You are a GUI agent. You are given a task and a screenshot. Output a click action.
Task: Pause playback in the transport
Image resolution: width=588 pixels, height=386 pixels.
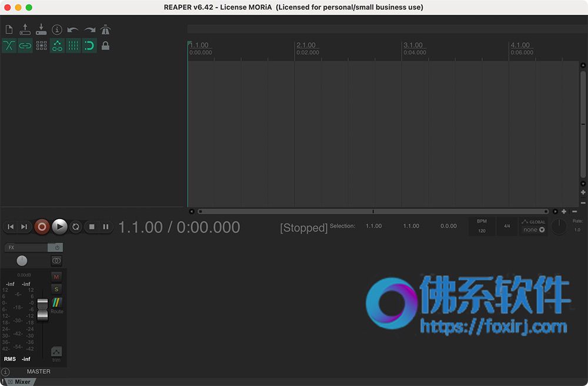pos(105,227)
